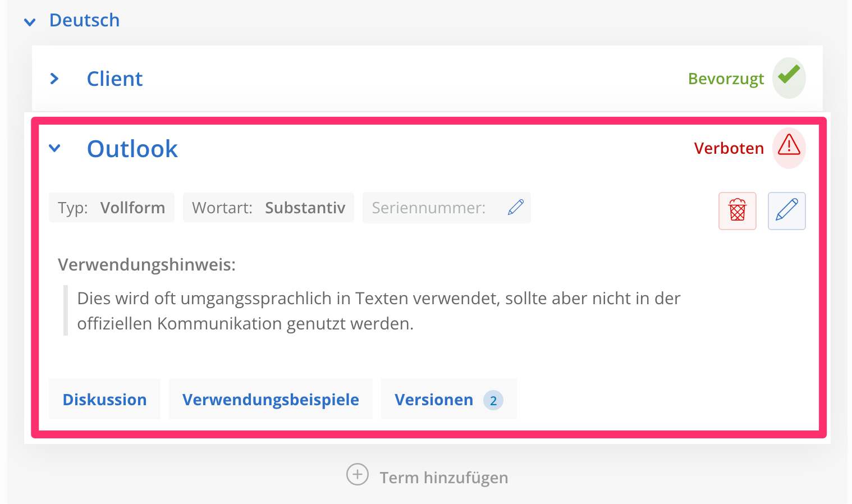Click the Wortart: Substantiv field

(268, 208)
